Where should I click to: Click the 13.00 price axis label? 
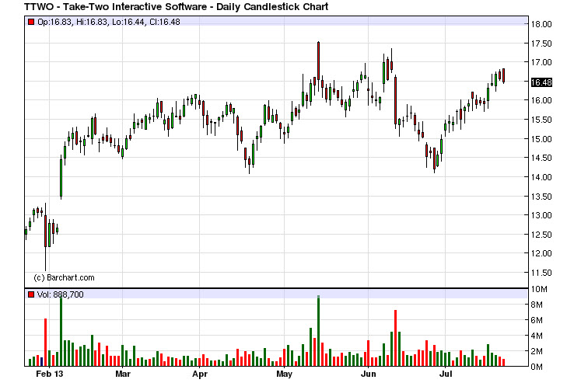click(x=541, y=216)
